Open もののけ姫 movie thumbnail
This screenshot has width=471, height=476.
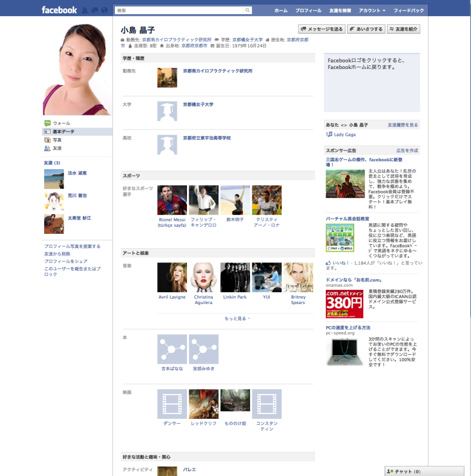pyautogui.click(x=235, y=400)
